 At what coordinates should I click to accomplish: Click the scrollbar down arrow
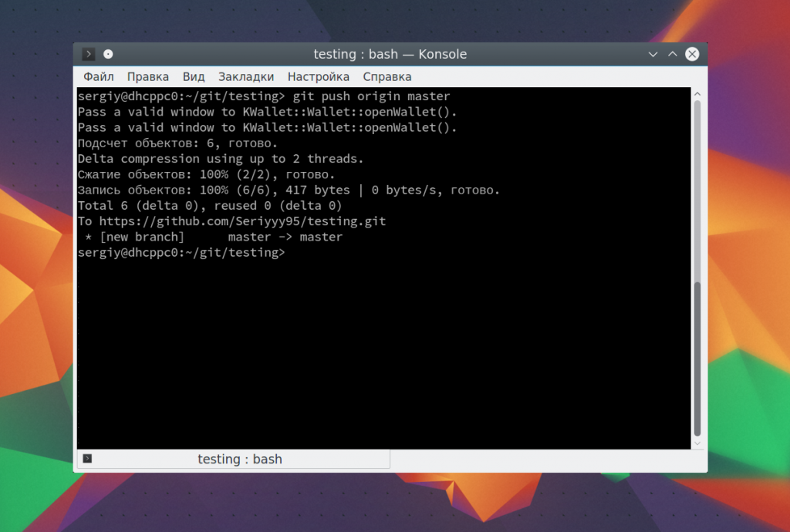(x=697, y=443)
